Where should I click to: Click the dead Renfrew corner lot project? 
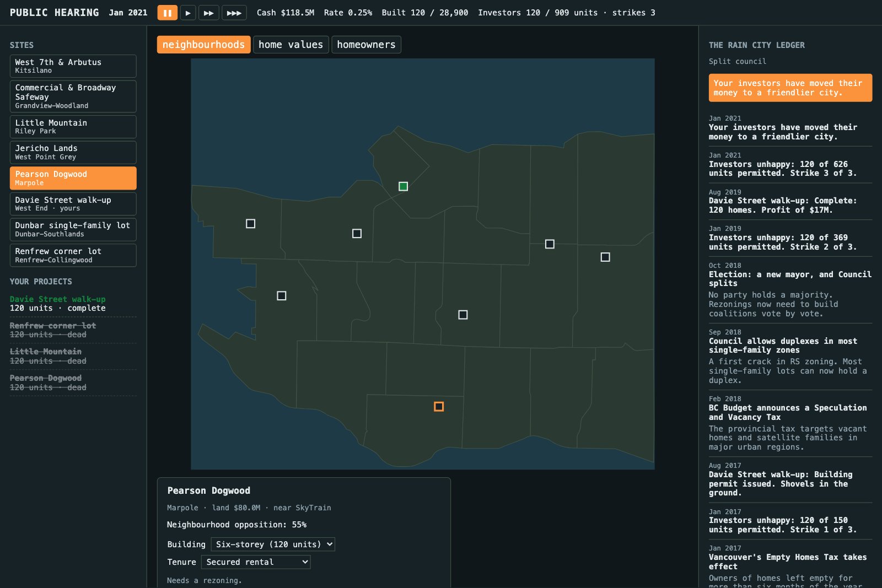coord(73,330)
